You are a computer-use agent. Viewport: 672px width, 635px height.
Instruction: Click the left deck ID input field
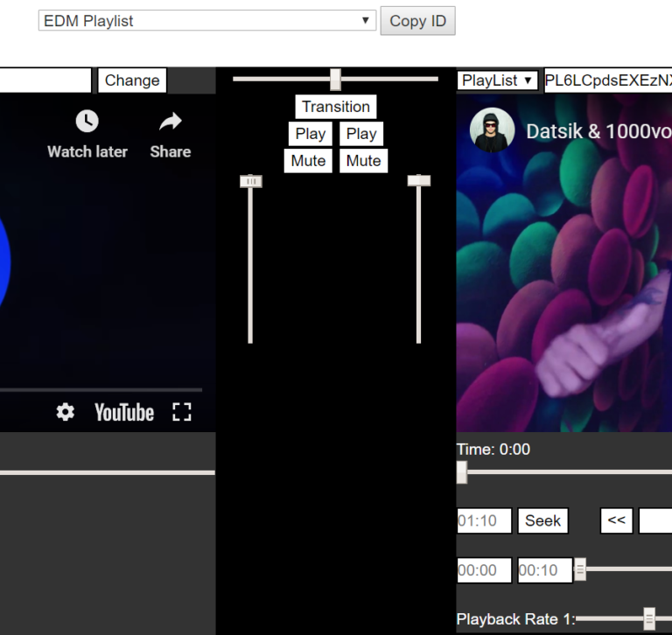tap(45, 80)
